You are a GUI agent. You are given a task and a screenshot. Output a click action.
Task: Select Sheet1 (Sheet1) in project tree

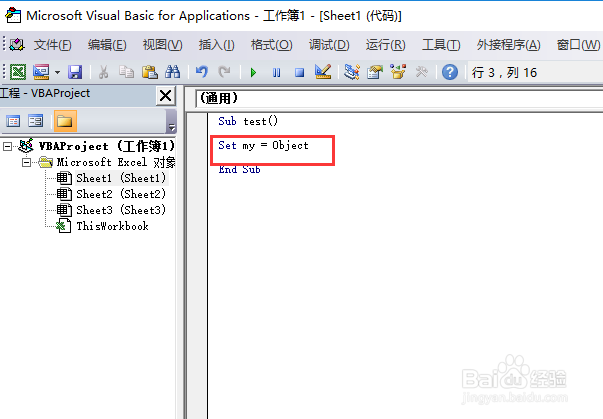pos(121,178)
